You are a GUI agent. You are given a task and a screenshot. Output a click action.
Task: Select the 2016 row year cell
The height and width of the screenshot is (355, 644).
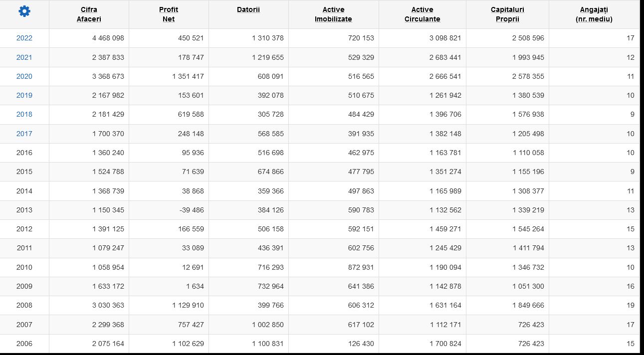click(24, 153)
